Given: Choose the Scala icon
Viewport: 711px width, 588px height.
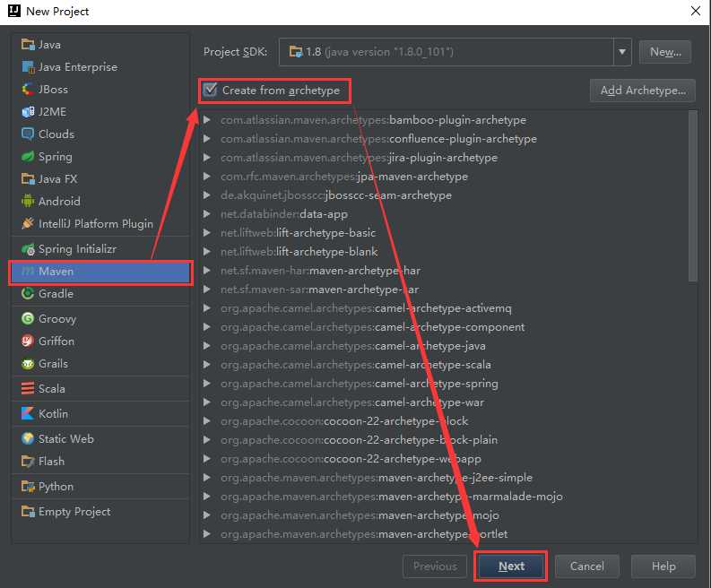Looking at the screenshot, I should (28, 388).
